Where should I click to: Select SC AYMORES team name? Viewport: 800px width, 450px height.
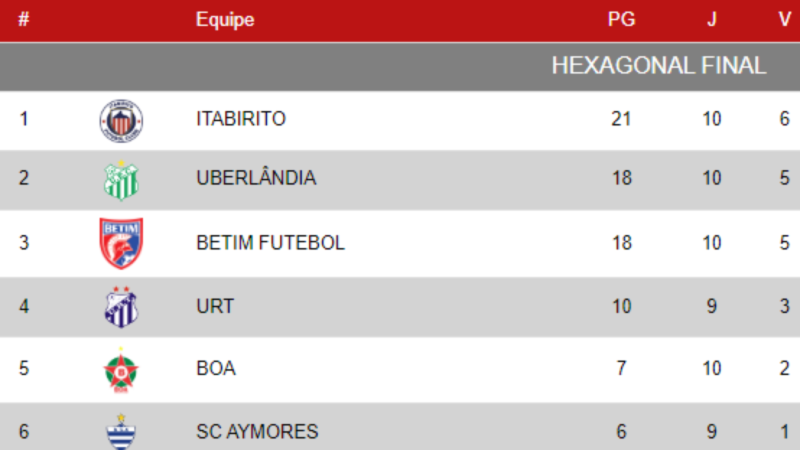point(257,432)
